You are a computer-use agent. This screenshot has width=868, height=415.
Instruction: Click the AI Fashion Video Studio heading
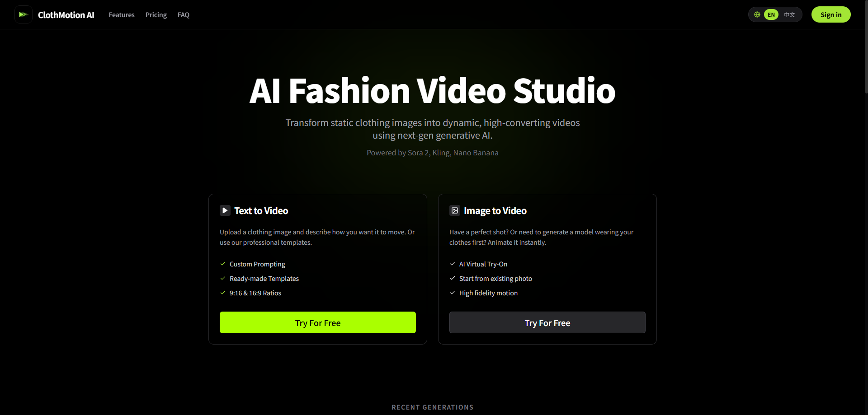point(433,91)
